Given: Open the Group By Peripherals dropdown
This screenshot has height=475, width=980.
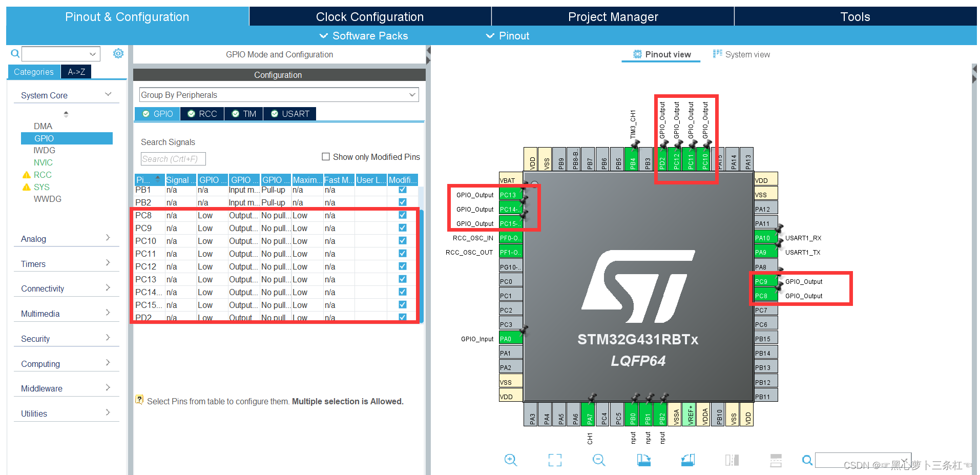Looking at the screenshot, I should pos(279,95).
